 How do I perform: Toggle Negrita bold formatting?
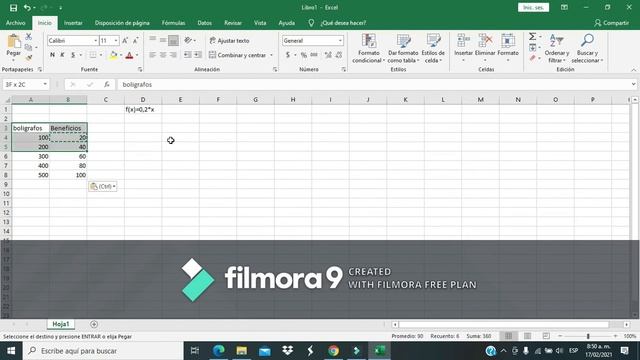pyautogui.click(x=52, y=55)
